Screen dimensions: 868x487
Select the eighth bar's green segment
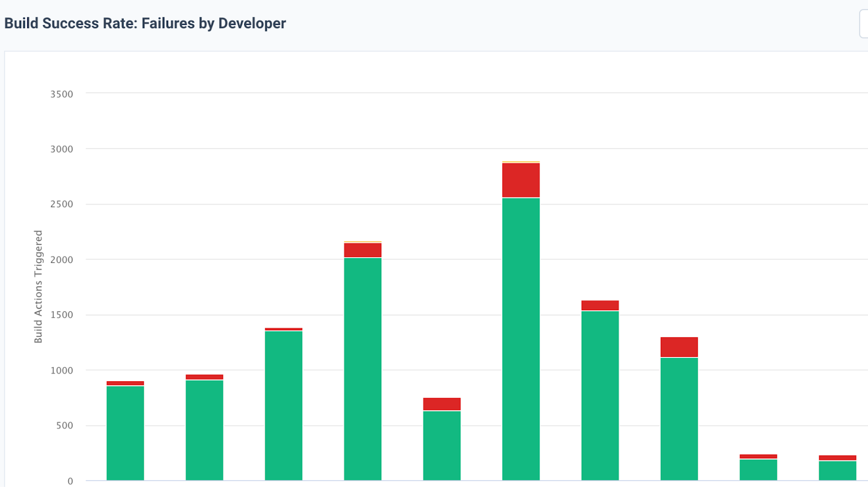click(x=679, y=419)
